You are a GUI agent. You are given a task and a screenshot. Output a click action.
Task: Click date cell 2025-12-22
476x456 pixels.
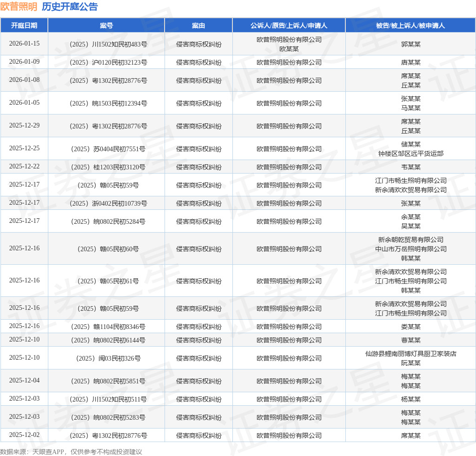(24, 167)
